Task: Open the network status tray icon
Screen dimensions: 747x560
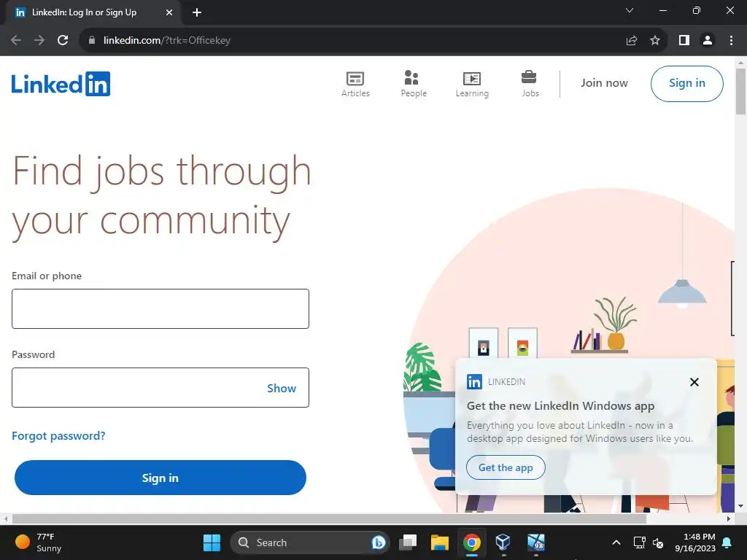Action: click(639, 542)
